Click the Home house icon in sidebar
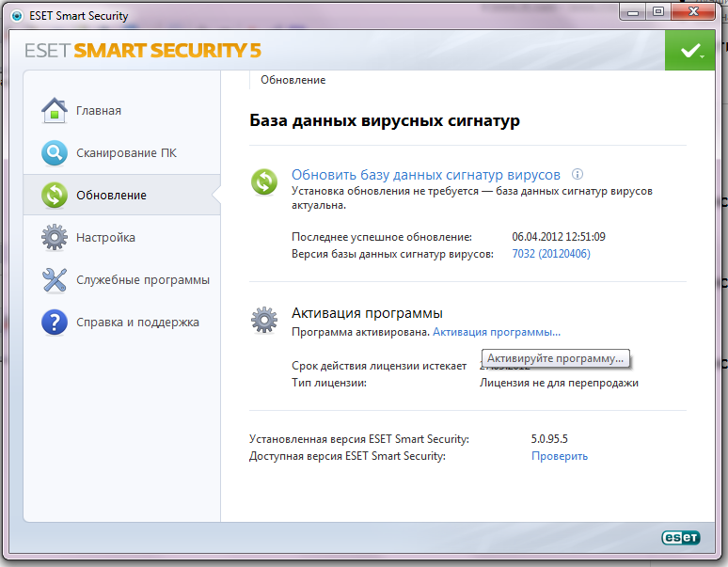728x567 pixels. pyautogui.click(x=55, y=110)
